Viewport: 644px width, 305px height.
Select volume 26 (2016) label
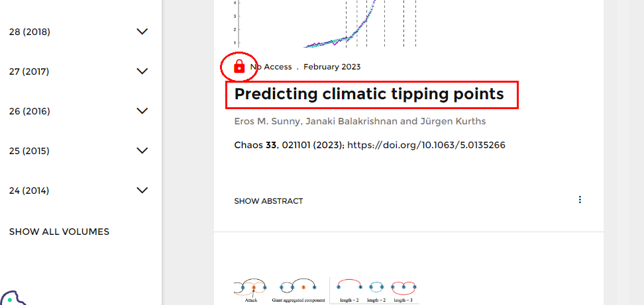pyautogui.click(x=30, y=112)
